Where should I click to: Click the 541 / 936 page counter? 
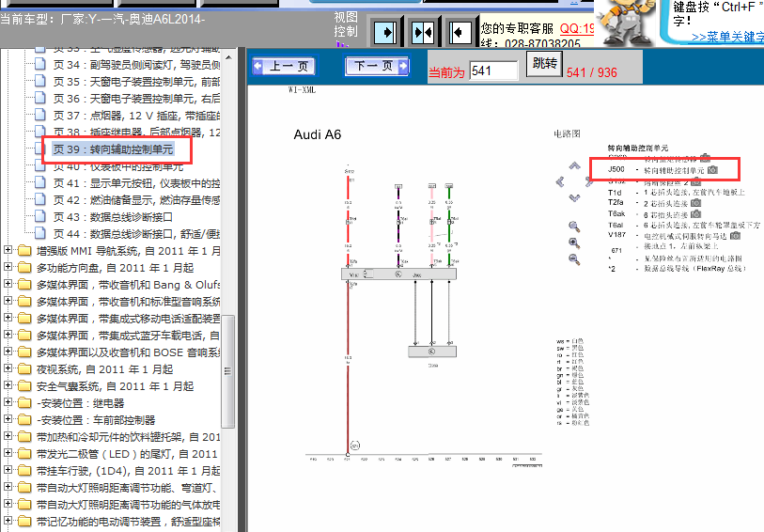591,72
